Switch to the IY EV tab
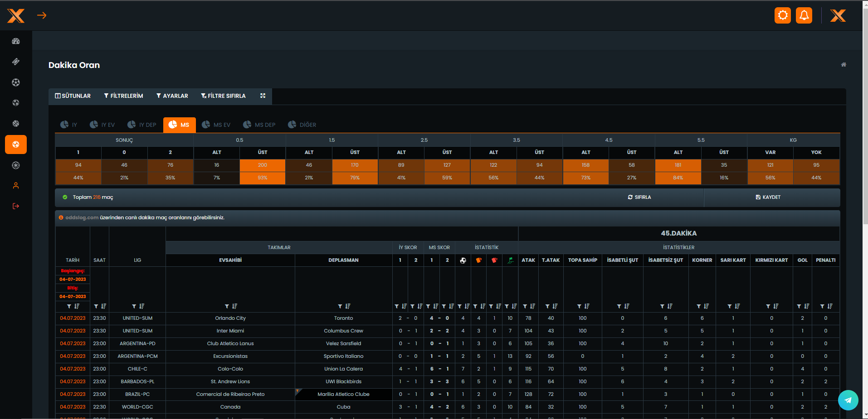 coord(102,125)
